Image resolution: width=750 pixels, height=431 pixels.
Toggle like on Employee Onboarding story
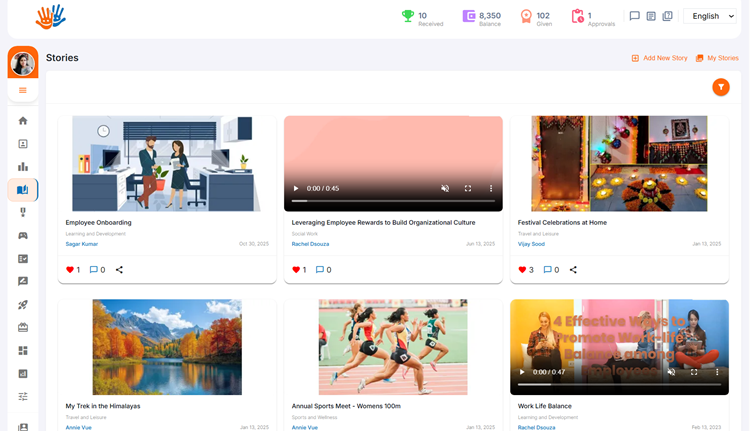[x=70, y=270]
